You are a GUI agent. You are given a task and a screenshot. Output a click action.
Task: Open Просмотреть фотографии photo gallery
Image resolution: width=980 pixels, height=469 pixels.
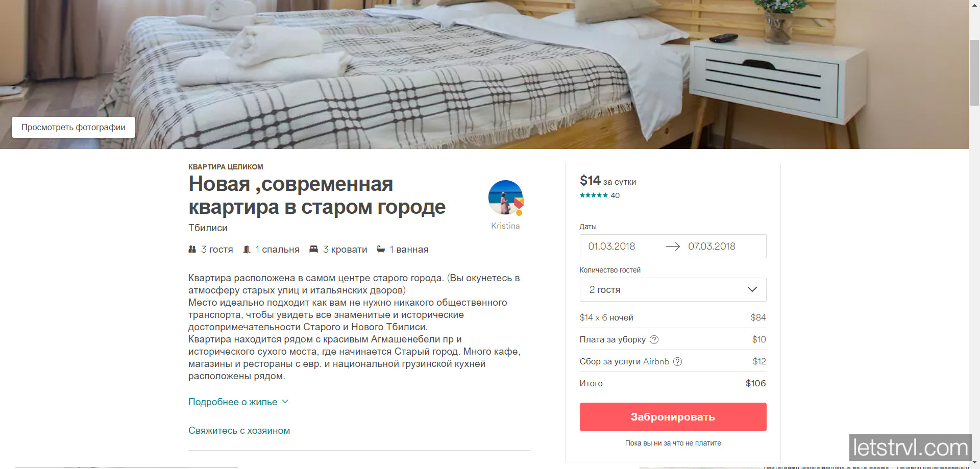[x=73, y=127]
